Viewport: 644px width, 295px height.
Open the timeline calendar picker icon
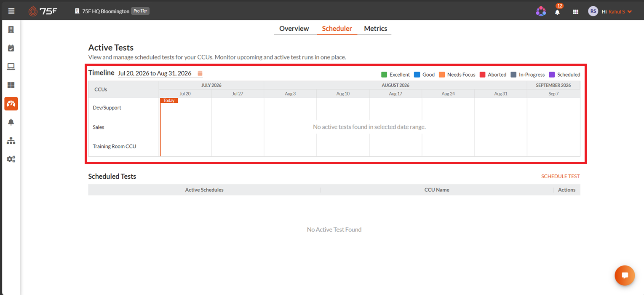[x=200, y=73]
